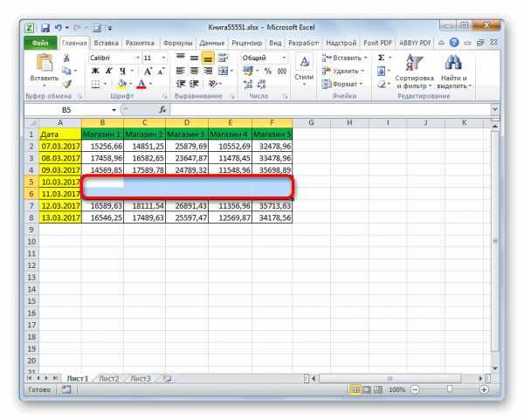
Task: Click the Save icon in quick access toolbar
Action: coord(45,28)
